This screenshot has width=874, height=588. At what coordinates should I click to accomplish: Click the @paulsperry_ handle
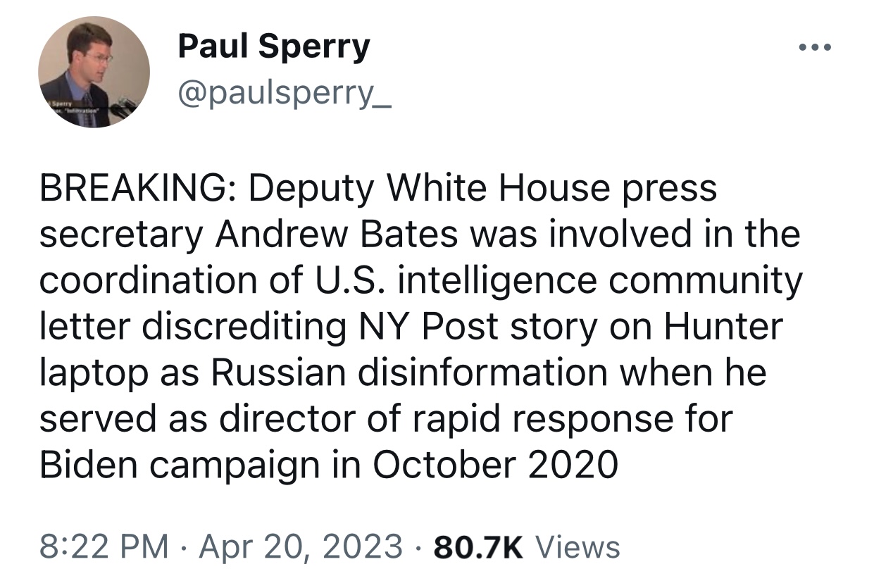[284, 94]
